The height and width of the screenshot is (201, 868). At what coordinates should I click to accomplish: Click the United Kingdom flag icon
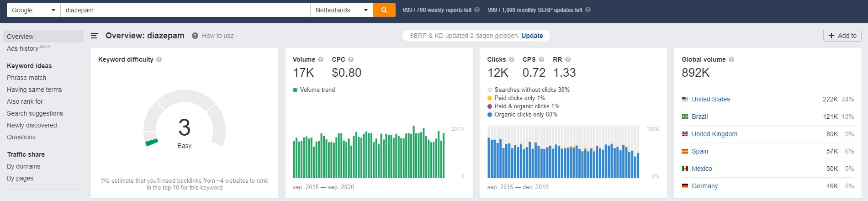click(685, 134)
